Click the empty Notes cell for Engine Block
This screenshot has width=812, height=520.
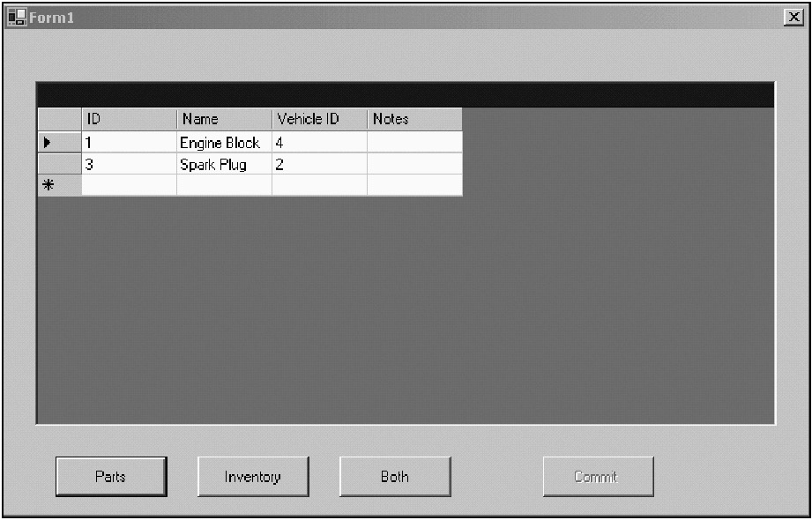click(x=414, y=142)
